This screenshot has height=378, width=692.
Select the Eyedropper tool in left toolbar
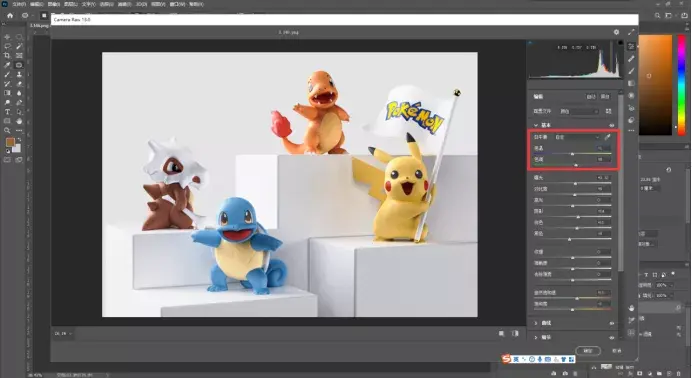tap(7, 65)
